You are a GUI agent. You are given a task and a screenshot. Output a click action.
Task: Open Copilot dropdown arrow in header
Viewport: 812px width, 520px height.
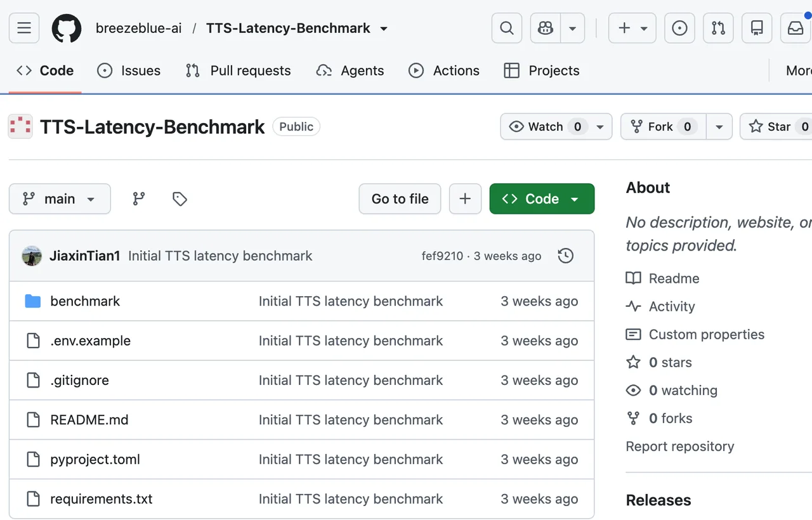(573, 28)
